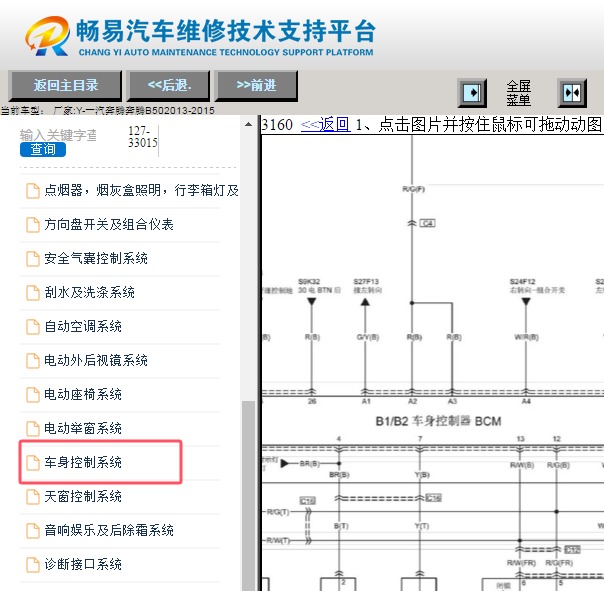
Task: Select 安全气囊控制系统 in the list
Action: tap(96, 258)
